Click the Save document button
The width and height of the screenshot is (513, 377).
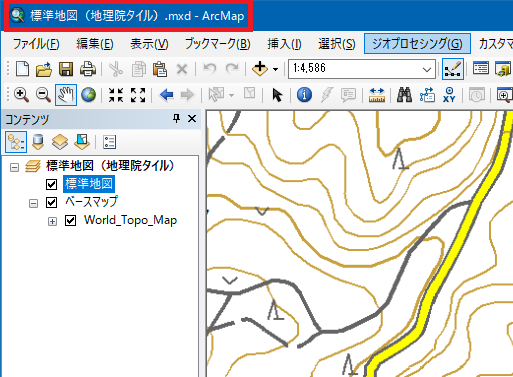coord(66,69)
